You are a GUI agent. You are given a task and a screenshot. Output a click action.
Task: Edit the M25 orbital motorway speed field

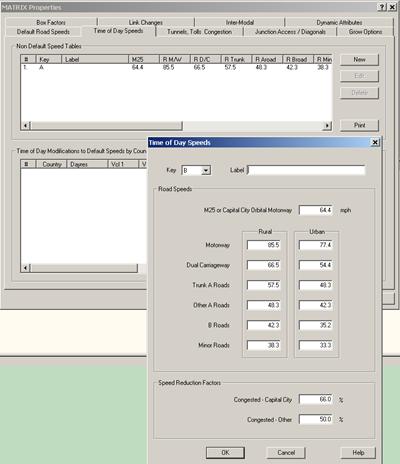[x=316, y=210]
